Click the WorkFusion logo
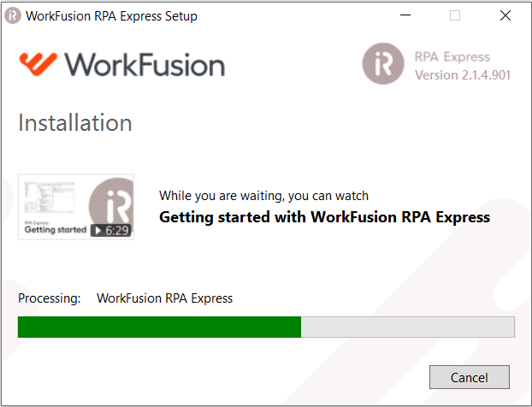 tap(122, 64)
